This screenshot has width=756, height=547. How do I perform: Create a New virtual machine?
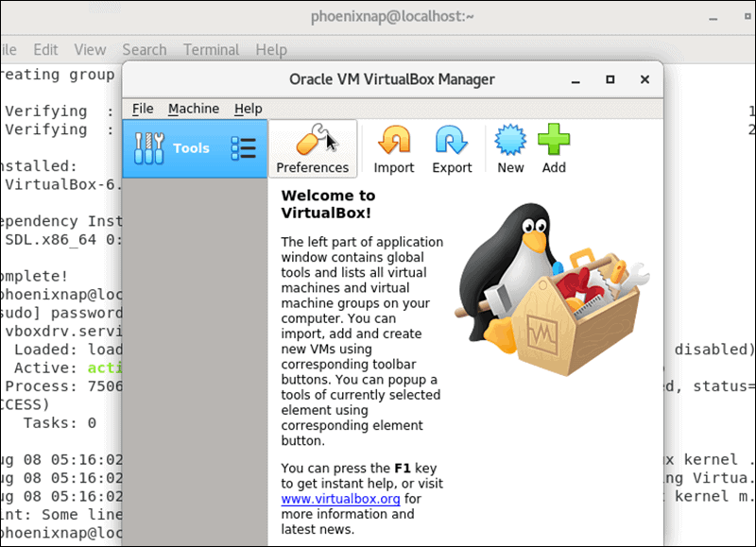pos(510,149)
